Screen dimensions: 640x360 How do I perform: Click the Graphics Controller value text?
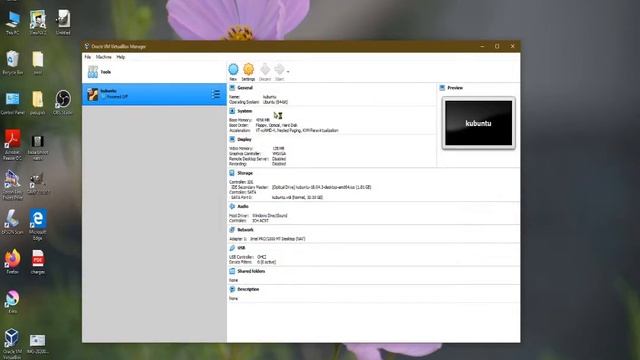[x=279, y=153]
